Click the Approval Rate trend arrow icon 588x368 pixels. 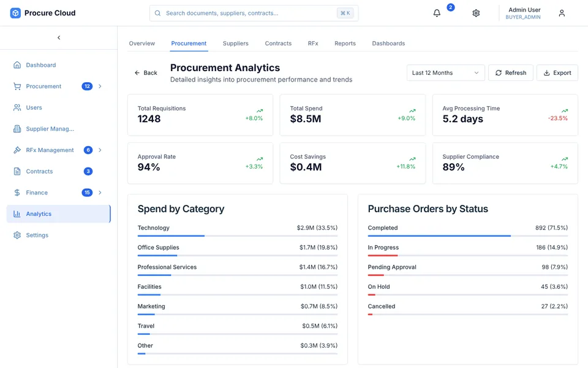pos(260,159)
